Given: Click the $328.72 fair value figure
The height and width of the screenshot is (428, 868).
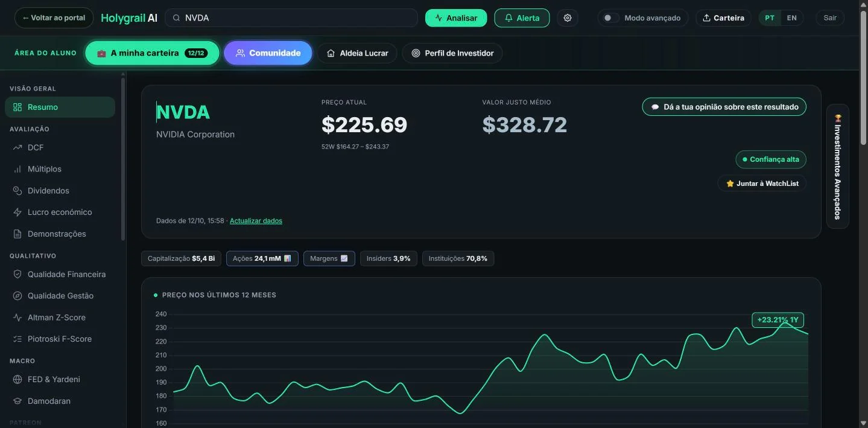Looking at the screenshot, I should coord(525,125).
